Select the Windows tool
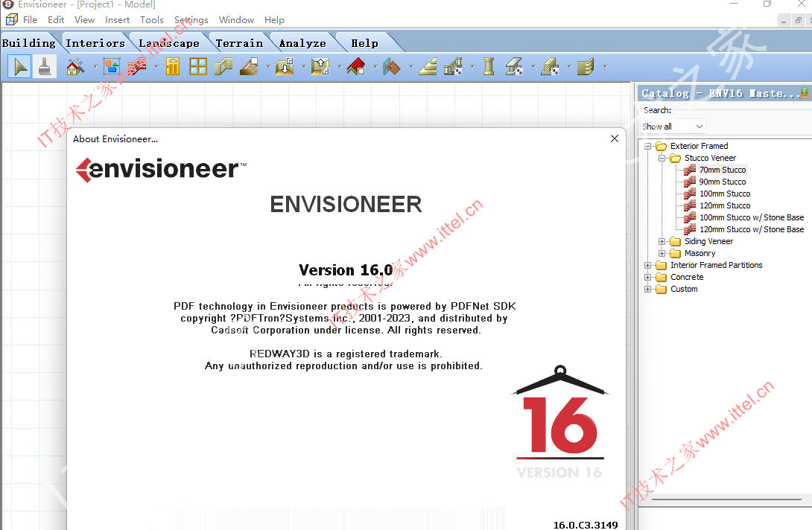This screenshot has width=812, height=530. pos(198,67)
